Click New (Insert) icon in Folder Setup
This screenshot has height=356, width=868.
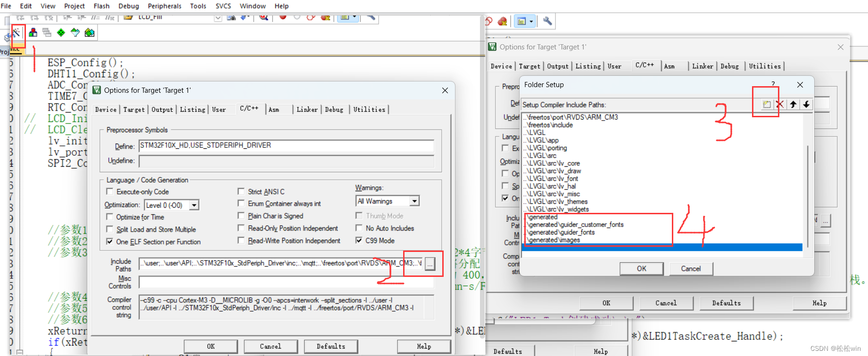767,105
